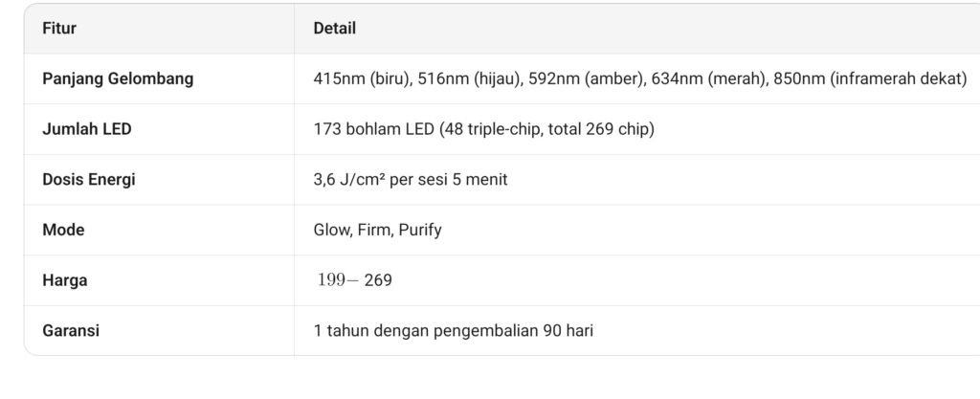Click the word "Glow" in Mode row
The width and height of the screenshot is (980, 399).
point(332,230)
